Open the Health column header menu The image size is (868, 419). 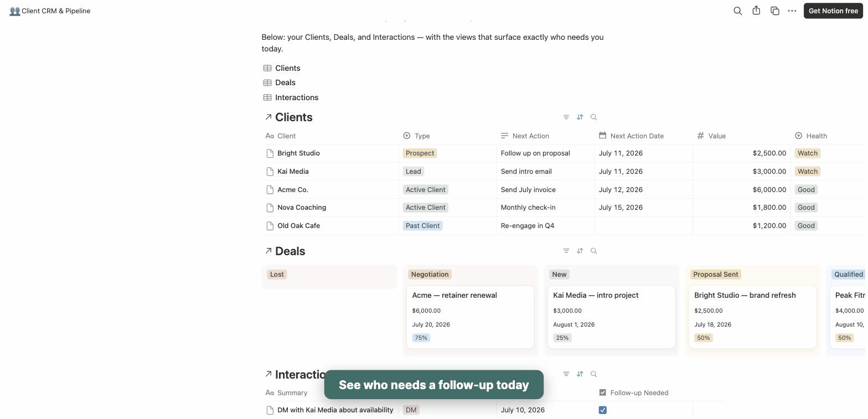click(x=828, y=136)
